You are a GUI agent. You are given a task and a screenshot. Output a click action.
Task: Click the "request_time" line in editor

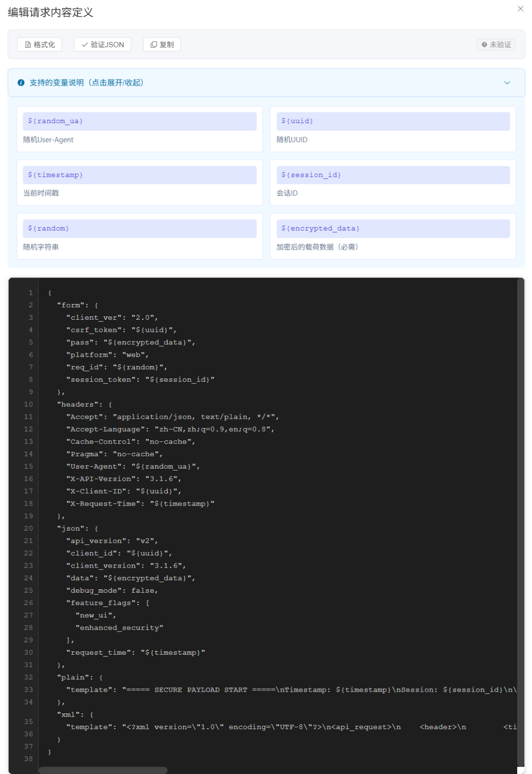135,653
